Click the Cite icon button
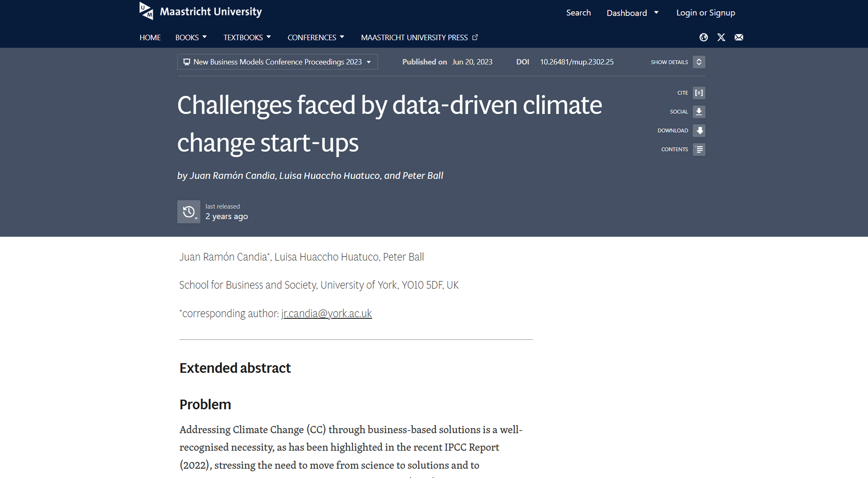Screen dimensions: 868x478 pyautogui.click(x=699, y=93)
